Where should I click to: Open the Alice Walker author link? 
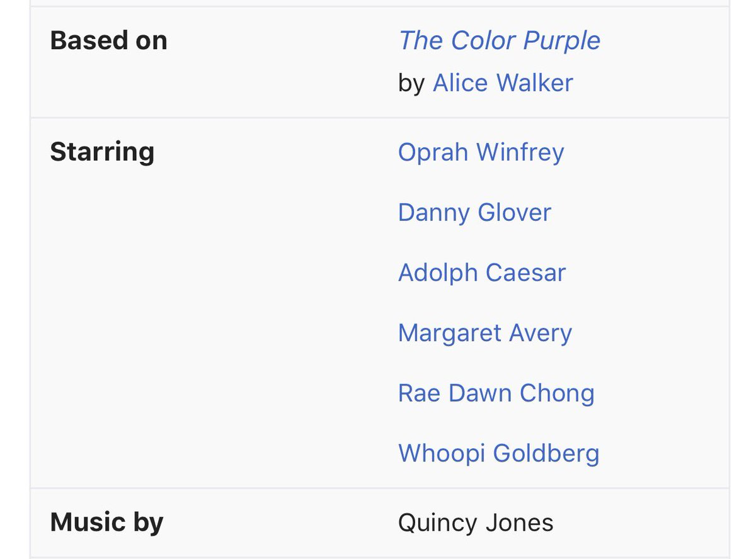(503, 84)
